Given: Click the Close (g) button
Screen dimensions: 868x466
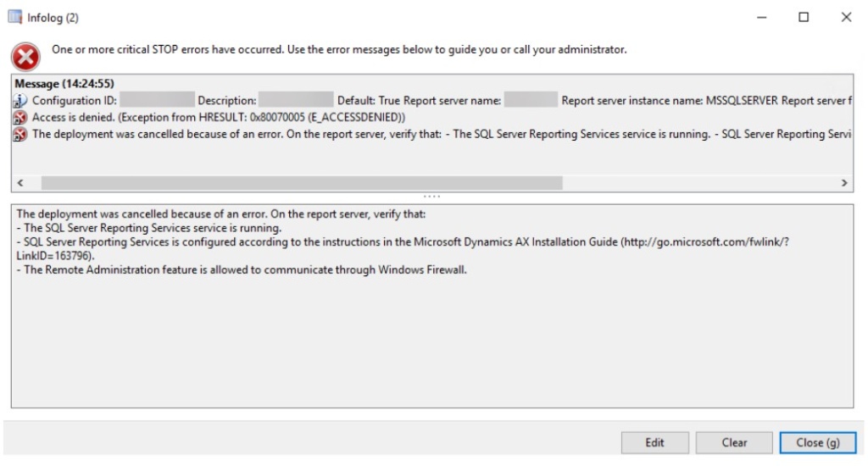Looking at the screenshot, I should [x=818, y=443].
